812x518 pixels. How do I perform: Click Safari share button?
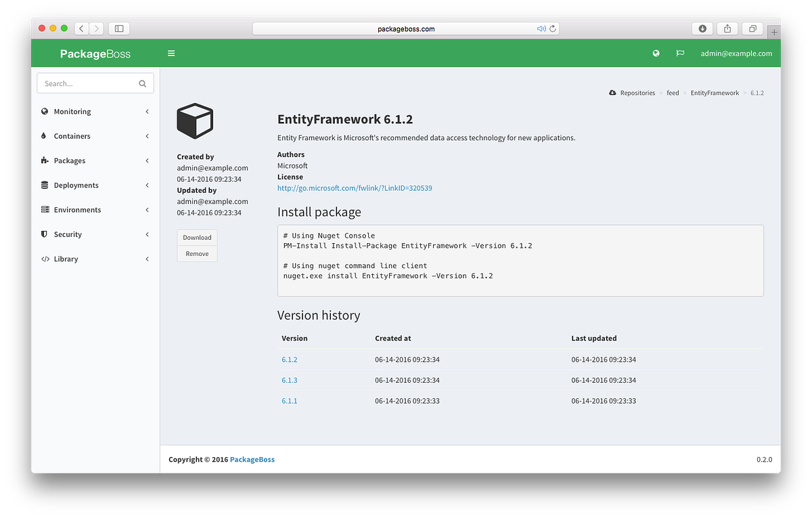pos(727,28)
